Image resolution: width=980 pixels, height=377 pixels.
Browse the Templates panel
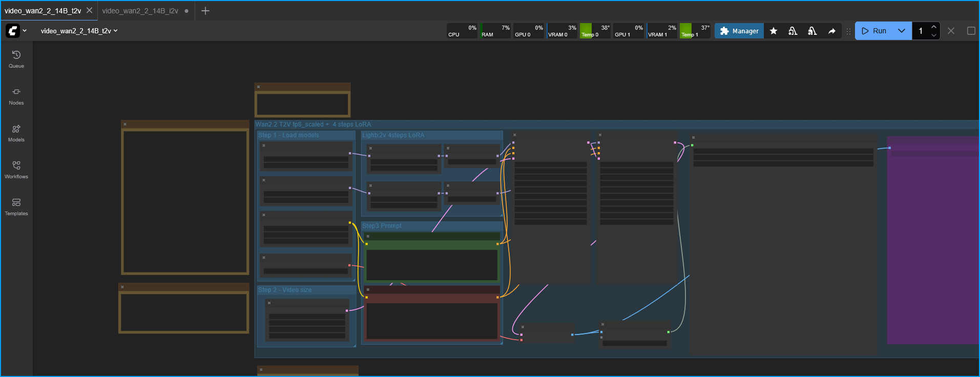[16, 206]
